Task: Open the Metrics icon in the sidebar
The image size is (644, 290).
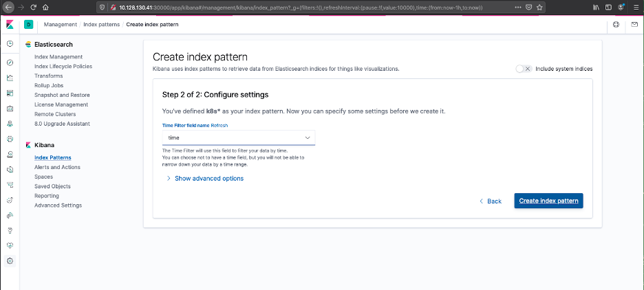Action: 10,154
